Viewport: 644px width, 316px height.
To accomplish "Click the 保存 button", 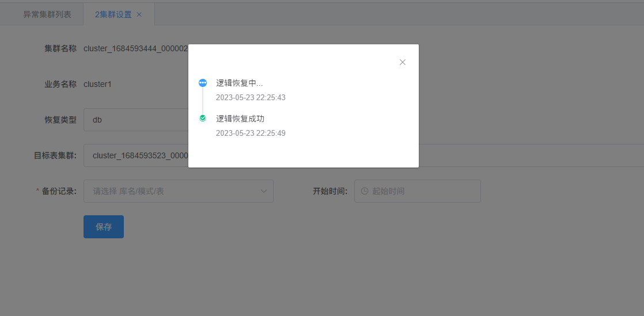I will 104,227.
